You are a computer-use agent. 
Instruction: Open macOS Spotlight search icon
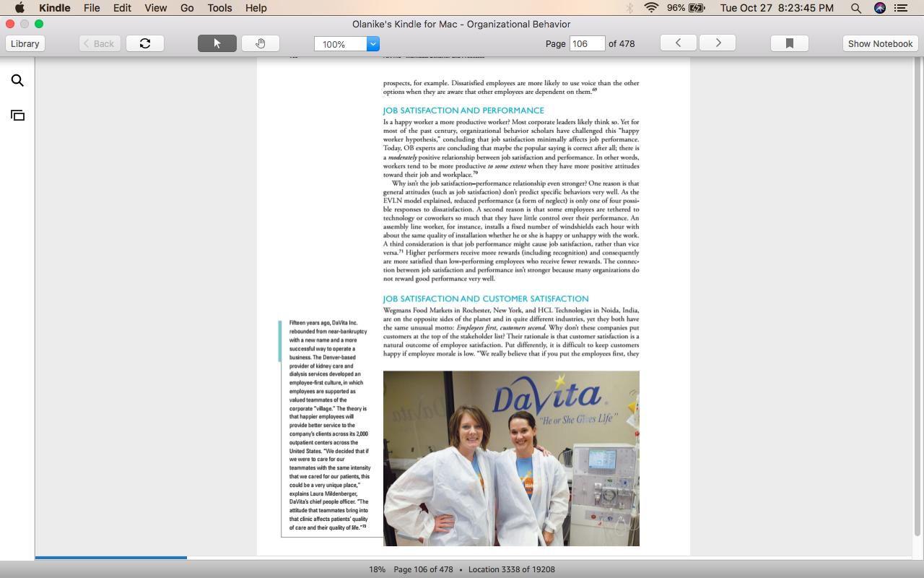(x=856, y=8)
